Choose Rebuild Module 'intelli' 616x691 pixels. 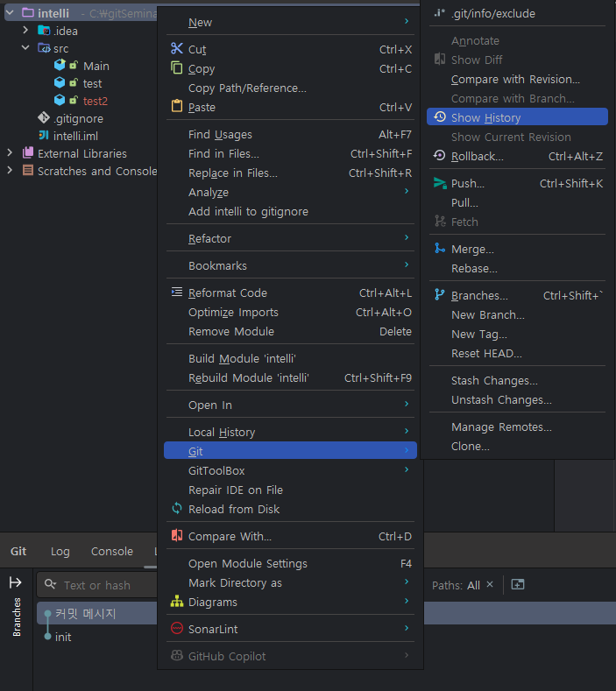(x=290, y=377)
